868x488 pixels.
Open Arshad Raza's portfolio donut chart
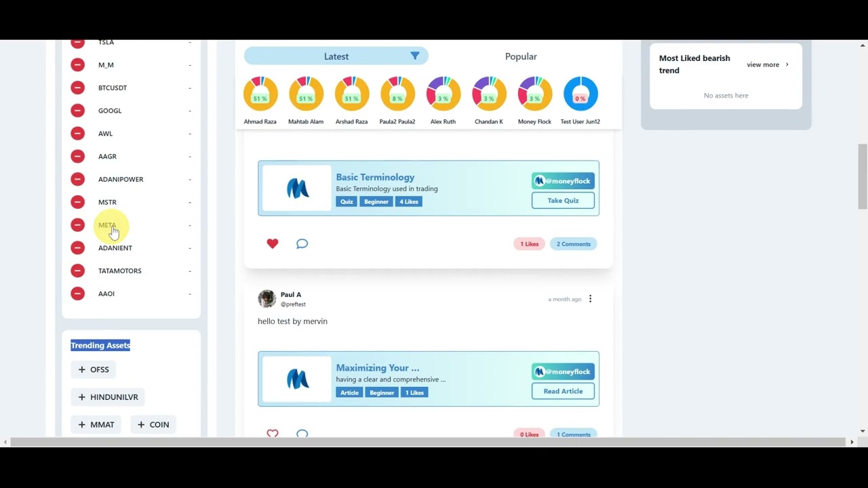tap(351, 94)
